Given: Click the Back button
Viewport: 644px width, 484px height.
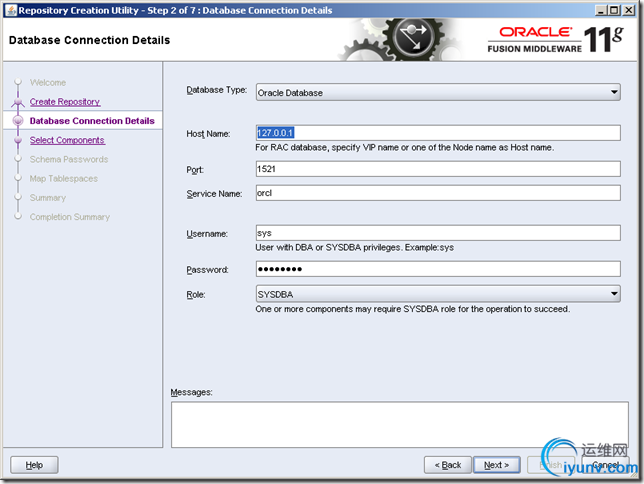Looking at the screenshot, I should 448,465.
